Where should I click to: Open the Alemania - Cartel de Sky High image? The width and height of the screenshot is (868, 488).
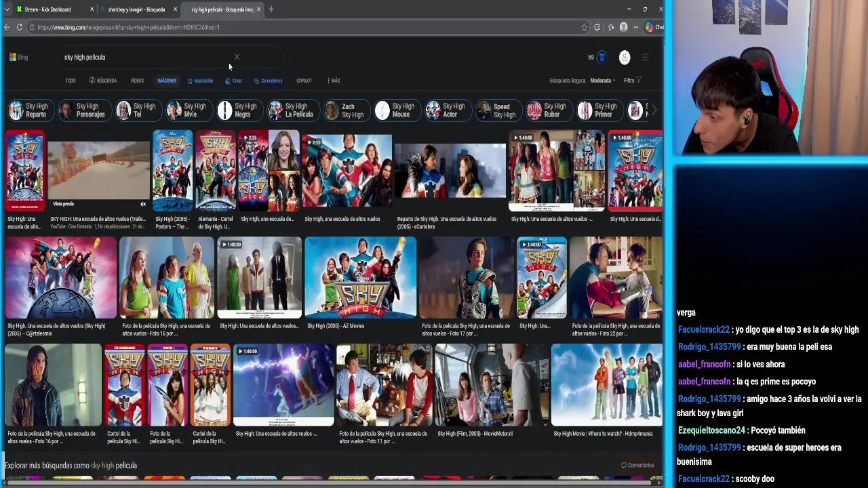point(216,171)
